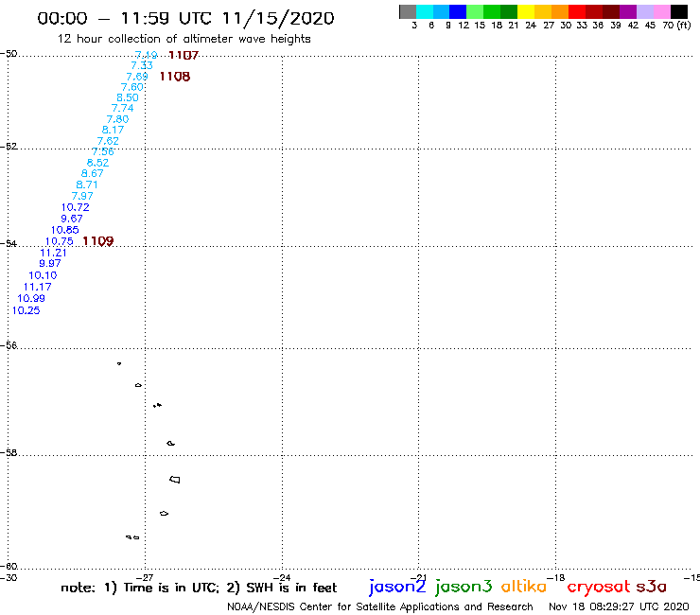The width and height of the screenshot is (700, 615).
Task: Click the wave height value "8.67"
Action: click(x=93, y=174)
